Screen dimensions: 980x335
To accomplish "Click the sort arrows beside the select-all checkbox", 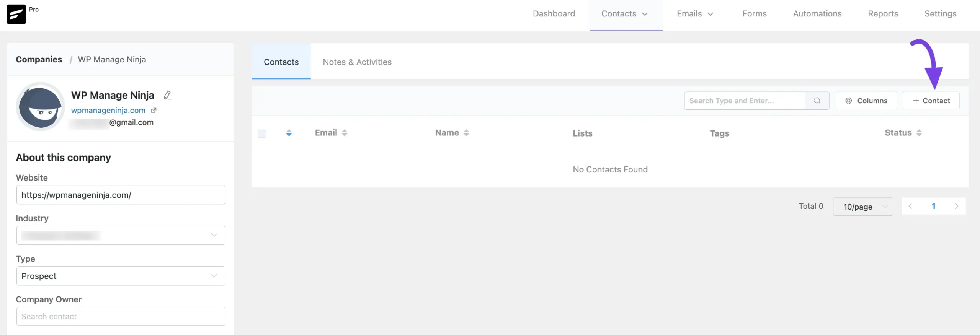I will tap(289, 133).
